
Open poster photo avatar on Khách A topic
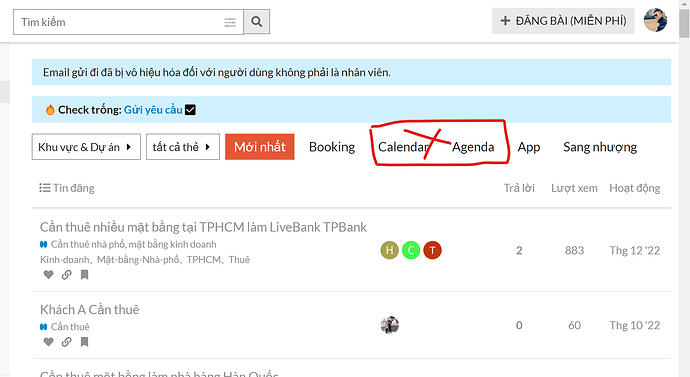(x=389, y=325)
